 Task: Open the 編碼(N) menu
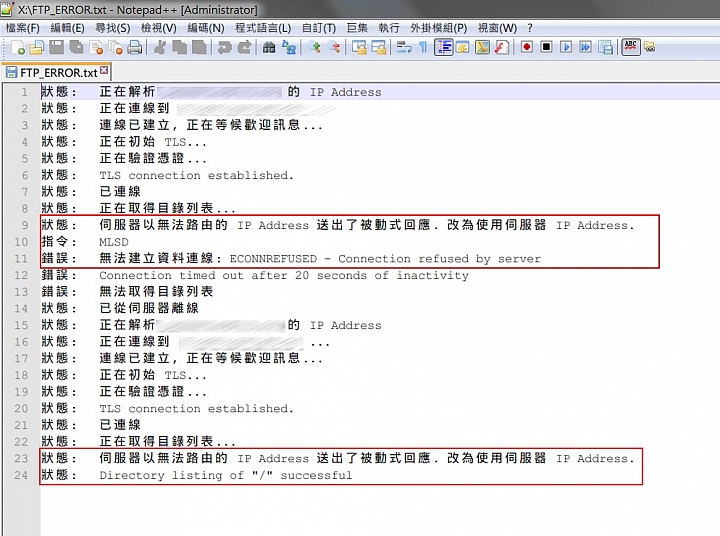(205, 28)
